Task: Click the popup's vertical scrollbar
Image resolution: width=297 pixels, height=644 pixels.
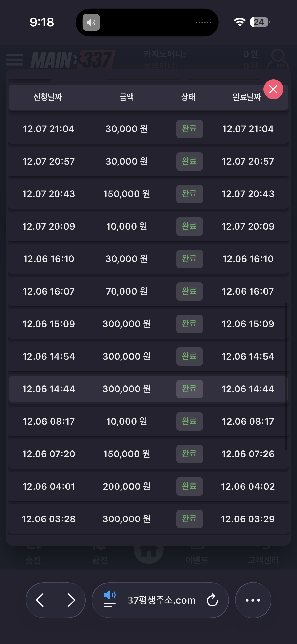Action: pos(286,376)
